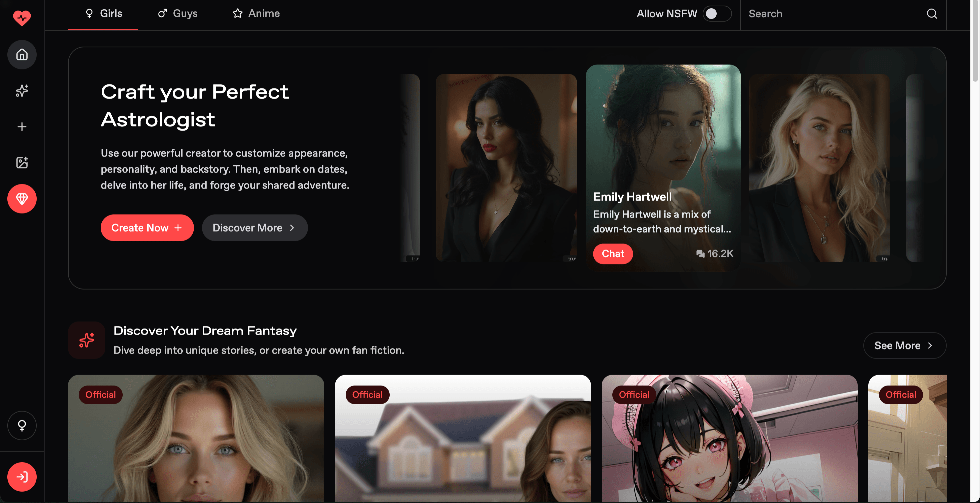980x503 pixels.
Task: Toggle the Allow NSFW switch
Action: pyautogui.click(x=717, y=14)
